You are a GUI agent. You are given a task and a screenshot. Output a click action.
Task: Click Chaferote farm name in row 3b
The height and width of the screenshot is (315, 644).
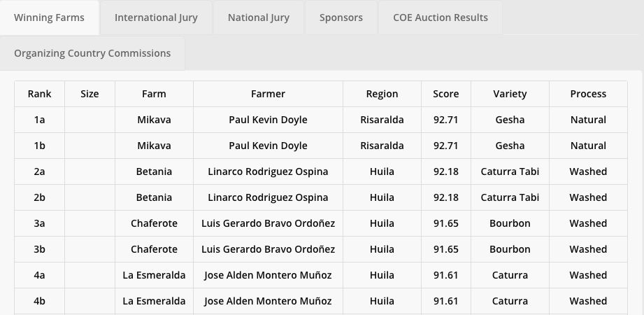click(x=154, y=249)
